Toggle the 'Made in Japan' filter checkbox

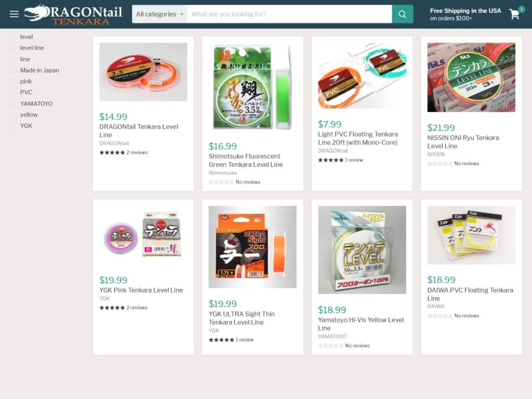point(12,70)
